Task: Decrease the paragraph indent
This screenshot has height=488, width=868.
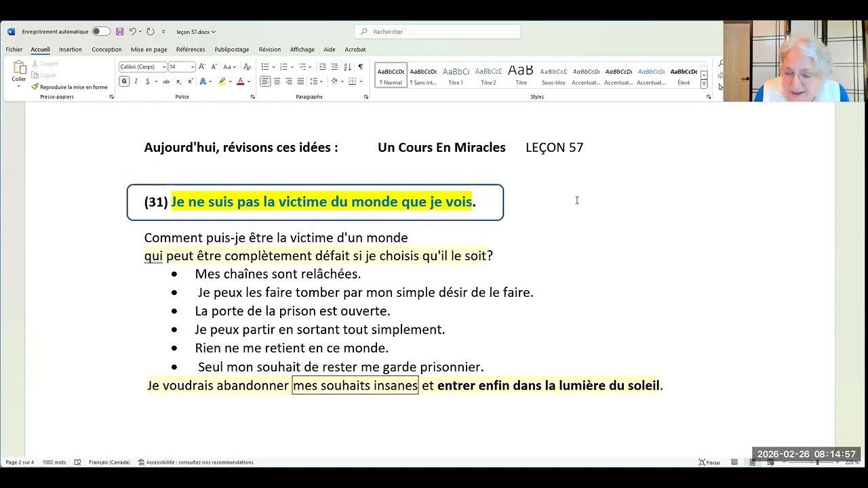Action: (x=323, y=66)
